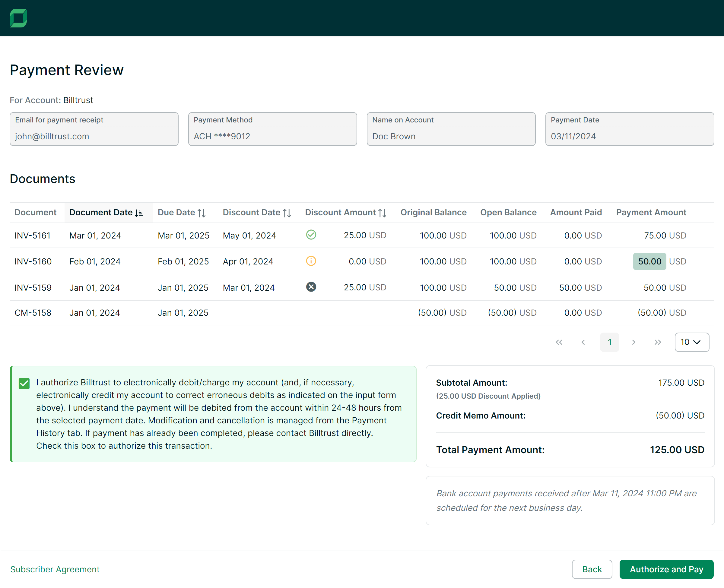Click the Billtrust logo in header
Viewport: 724px width, 588px height.
coord(18,18)
